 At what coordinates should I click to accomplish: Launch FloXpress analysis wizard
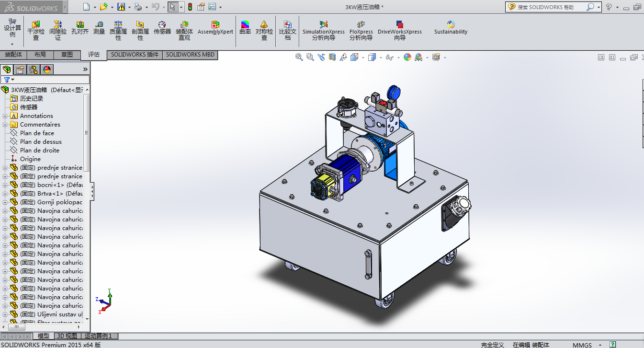click(x=361, y=30)
